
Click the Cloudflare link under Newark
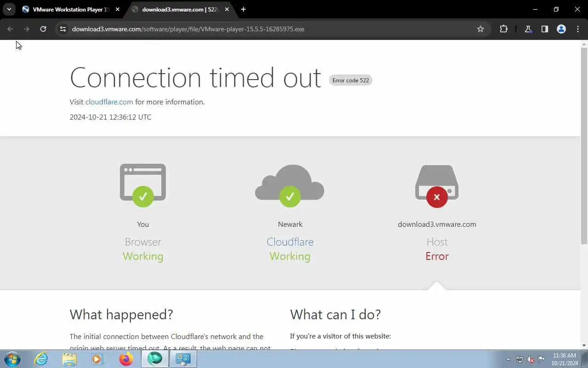pyautogui.click(x=290, y=242)
